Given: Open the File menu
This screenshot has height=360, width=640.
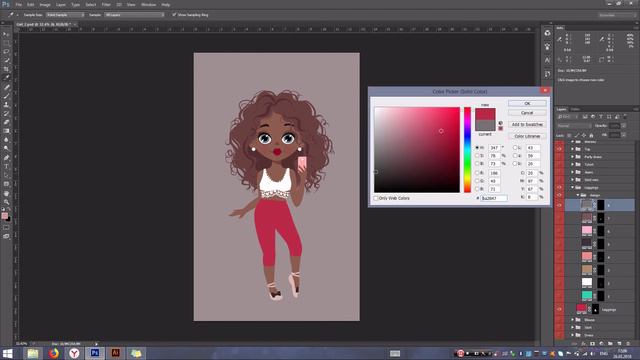Looking at the screenshot, I should 19,4.
